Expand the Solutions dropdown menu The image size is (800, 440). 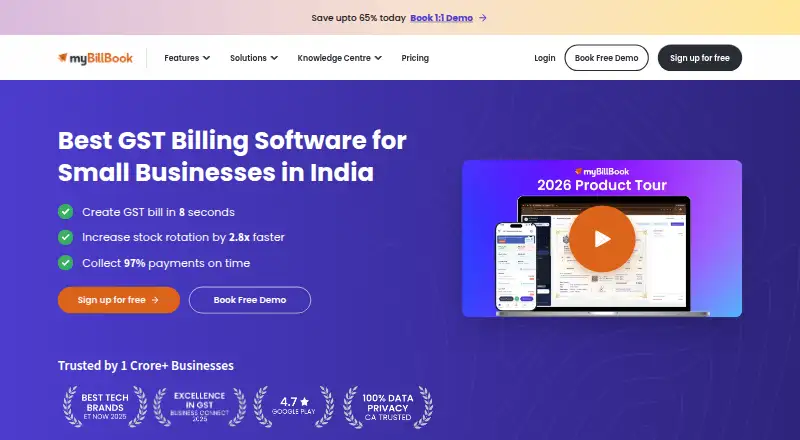coord(254,58)
